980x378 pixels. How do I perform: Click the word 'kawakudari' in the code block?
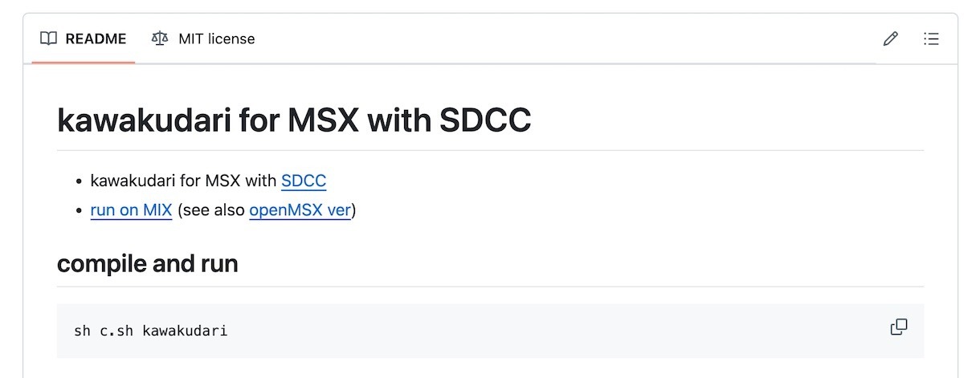pos(185,331)
